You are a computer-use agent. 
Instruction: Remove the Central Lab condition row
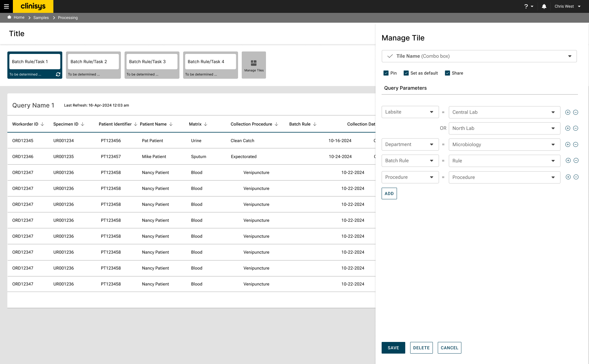576,112
